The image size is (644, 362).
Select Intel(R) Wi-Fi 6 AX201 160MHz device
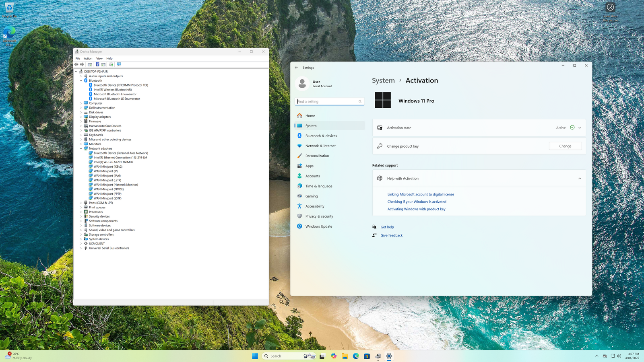pyautogui.click(x=114, y=162)
